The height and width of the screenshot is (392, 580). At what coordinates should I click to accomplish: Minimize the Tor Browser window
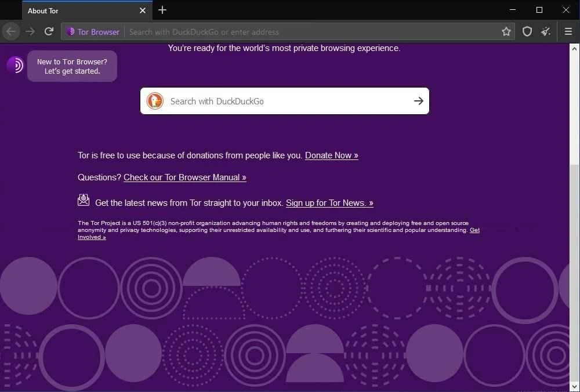(513, 10)
